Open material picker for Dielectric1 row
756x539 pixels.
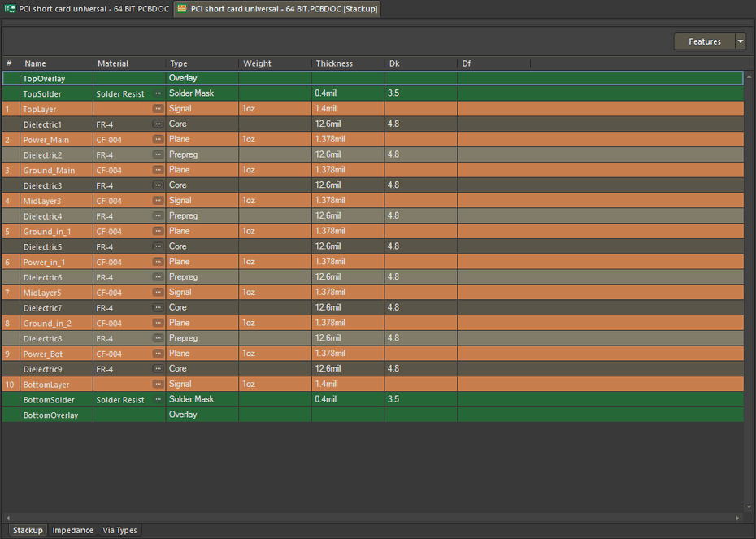tap(159, 124)
